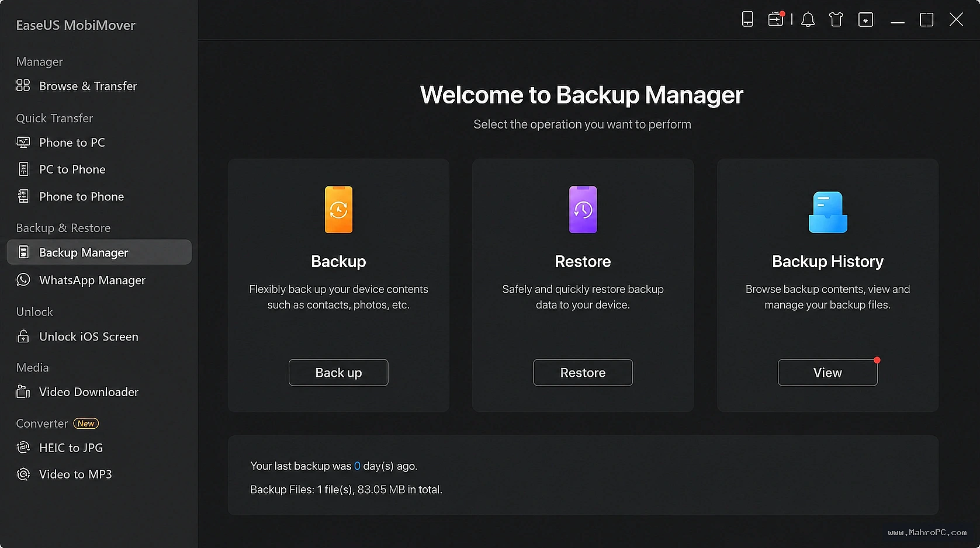
Task: Click the Welcome to Backup Manager heading
Action: pos(581,95)
